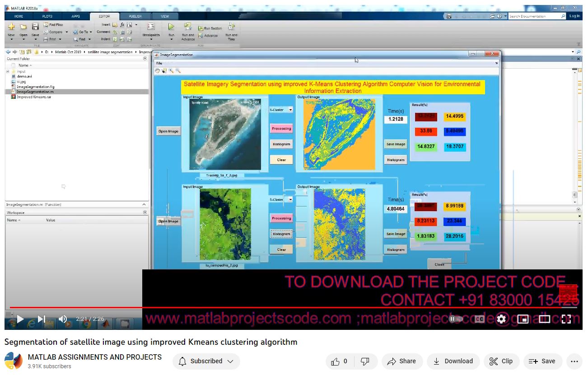Play the video using the play button
Image resolution: width=588 pixels, height=375 pixels.
tap(20, 319)
